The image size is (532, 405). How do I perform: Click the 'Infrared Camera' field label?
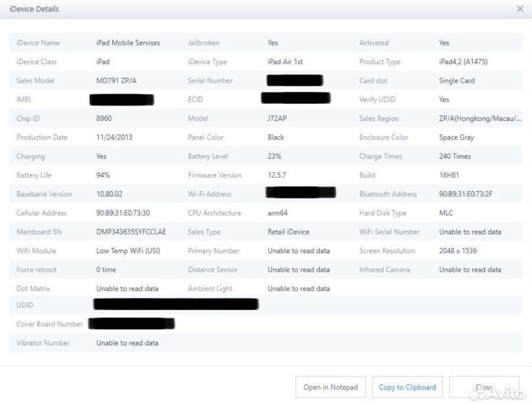click(x=384, y=270)
